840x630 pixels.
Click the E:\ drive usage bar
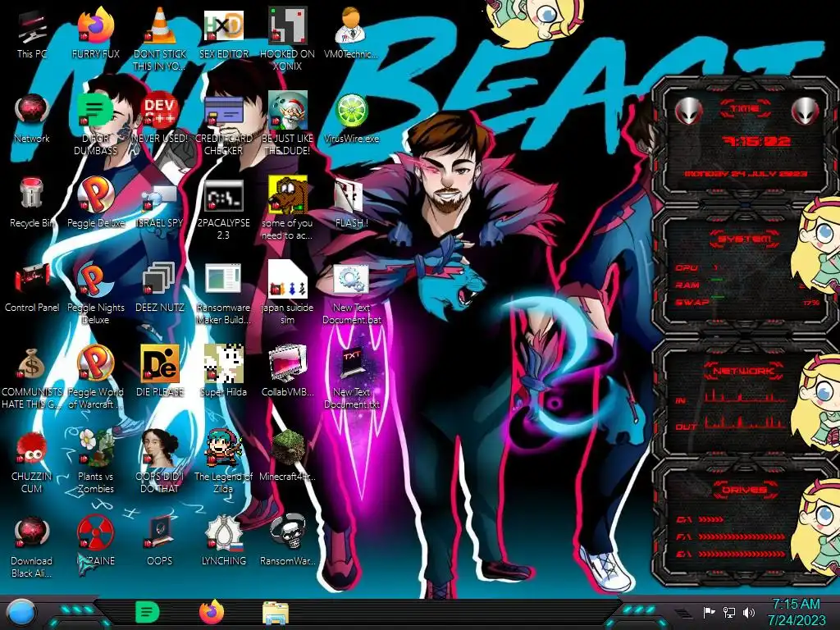741,554
